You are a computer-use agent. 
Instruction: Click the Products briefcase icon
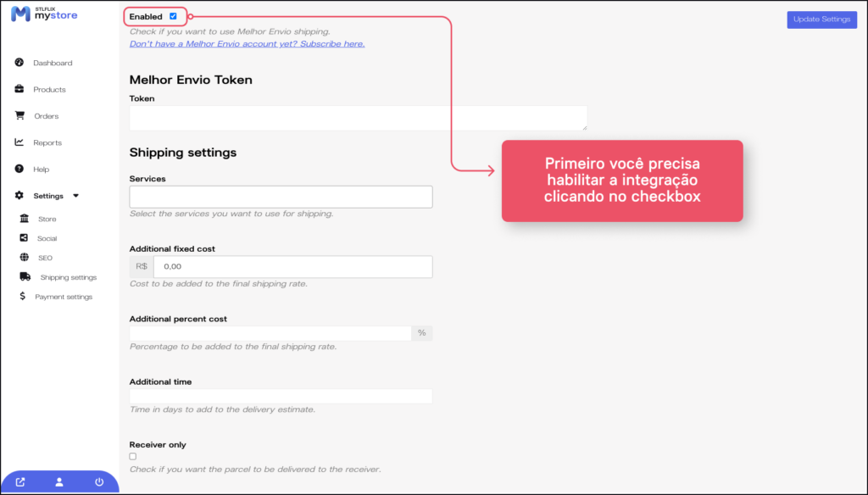coord(19,89)
